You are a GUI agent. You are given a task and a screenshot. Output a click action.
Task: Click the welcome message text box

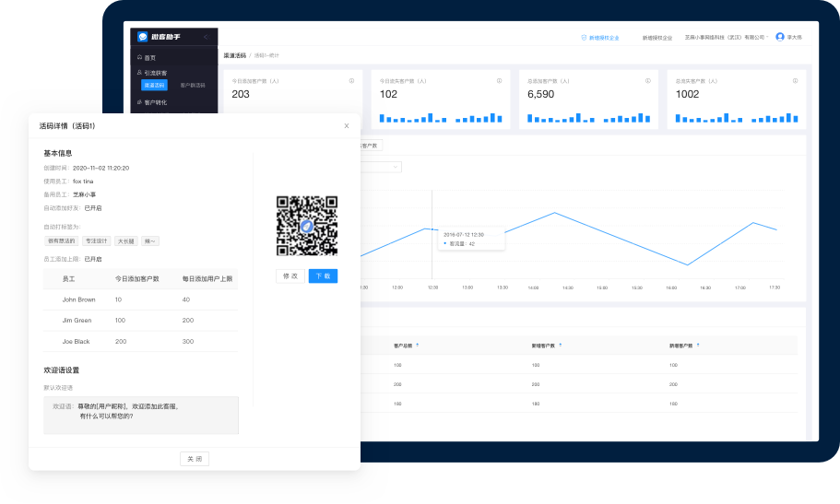(x=141, y=416)
